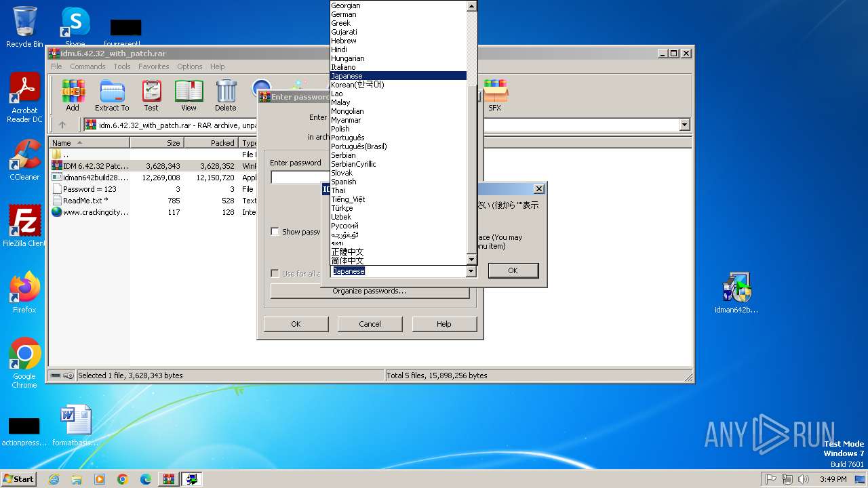Open the Favorites menu

154,66
